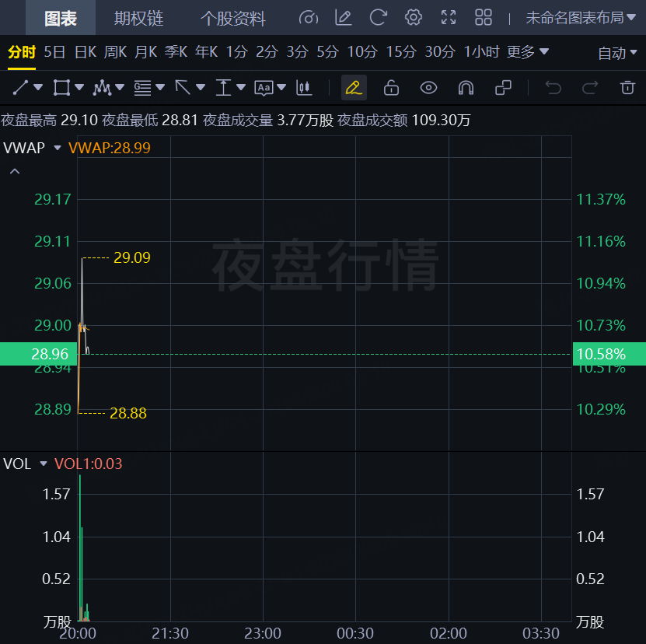This screenshot has width=646, height=644.
Task: Open the 自动 dropdown
Action: pyautogui.click(x=617, y=53)
